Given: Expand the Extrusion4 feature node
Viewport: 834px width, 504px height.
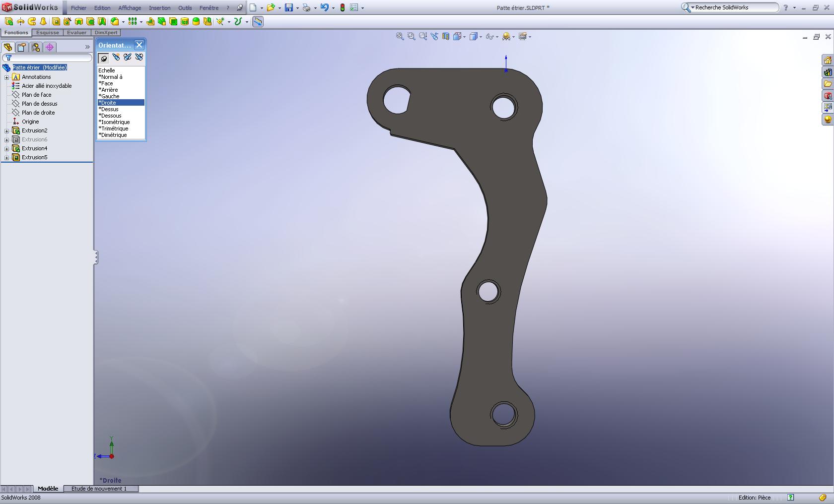Looking at the screenshot, I should (6, 148).
